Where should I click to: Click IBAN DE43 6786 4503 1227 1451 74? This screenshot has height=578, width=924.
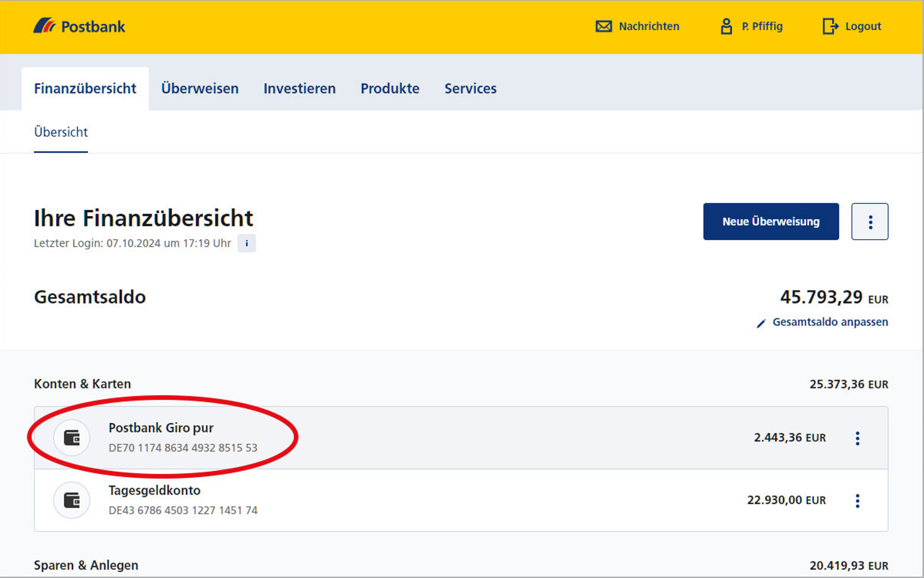point(183,510)
